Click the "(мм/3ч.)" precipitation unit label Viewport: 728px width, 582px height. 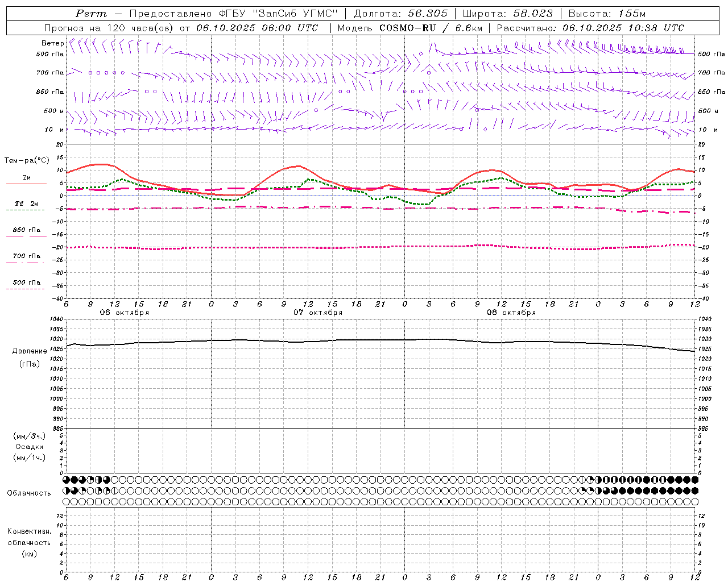pos(30,436)
